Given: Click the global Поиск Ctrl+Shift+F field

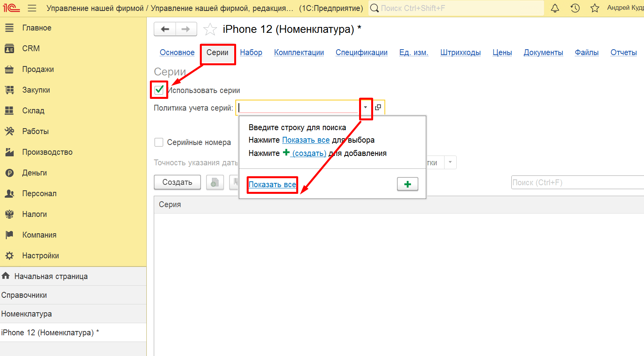Looking at the screenshot, I should click(x=456, y=8).
